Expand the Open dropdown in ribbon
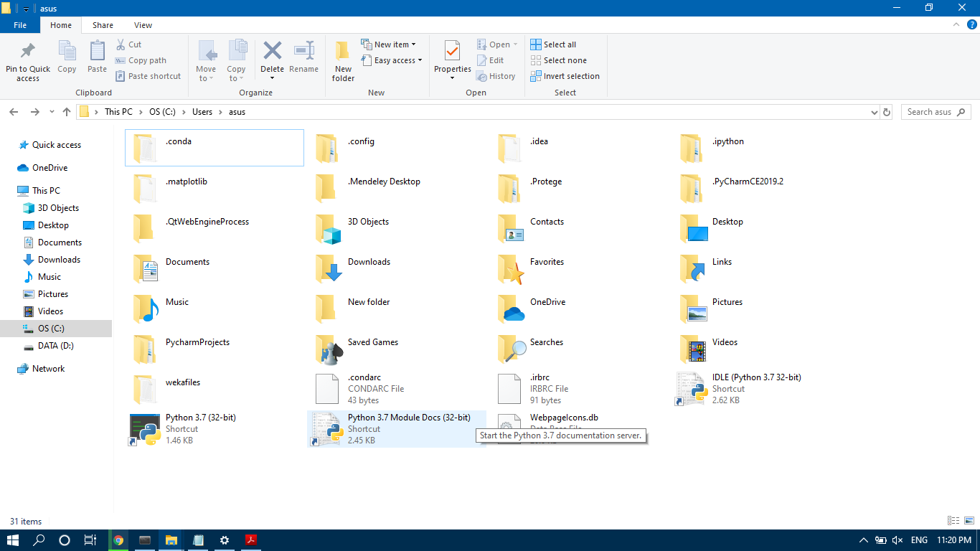This screenshot has width=980, height=551. pos(497,44)
